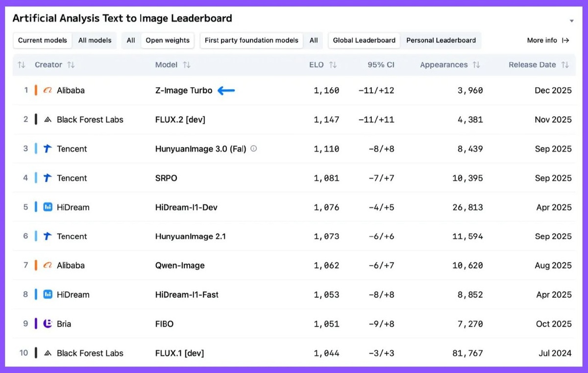Sort table by Release Date column
The height and width of the screenshot is (373, 588).
(565, 65)
